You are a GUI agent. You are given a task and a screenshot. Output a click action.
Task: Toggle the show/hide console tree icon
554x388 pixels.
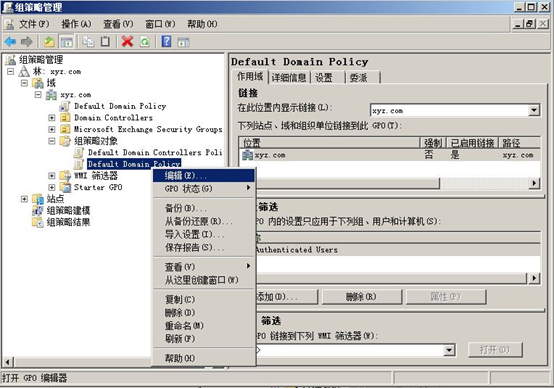pyautogui.click(x=66, y=42)
